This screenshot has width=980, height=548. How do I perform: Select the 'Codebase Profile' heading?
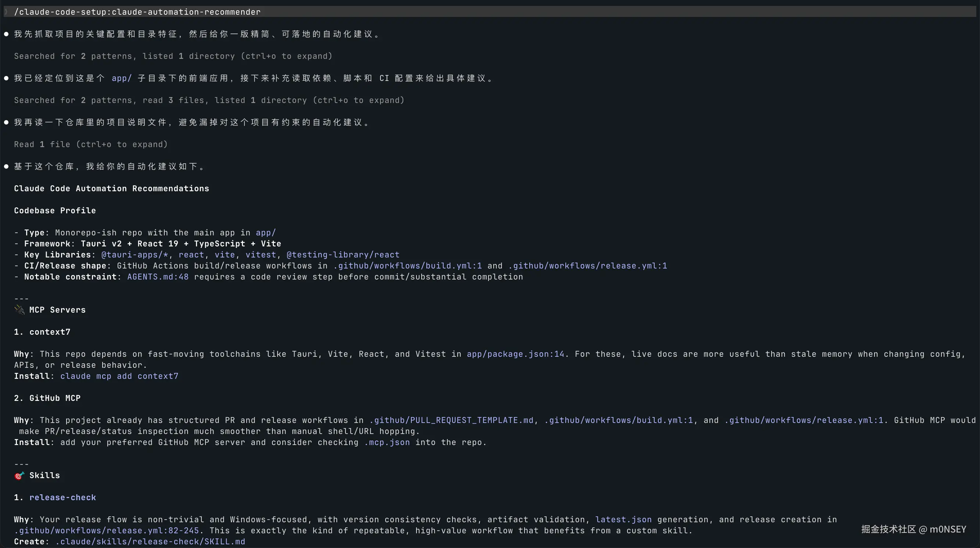click(x=55, y=211)
